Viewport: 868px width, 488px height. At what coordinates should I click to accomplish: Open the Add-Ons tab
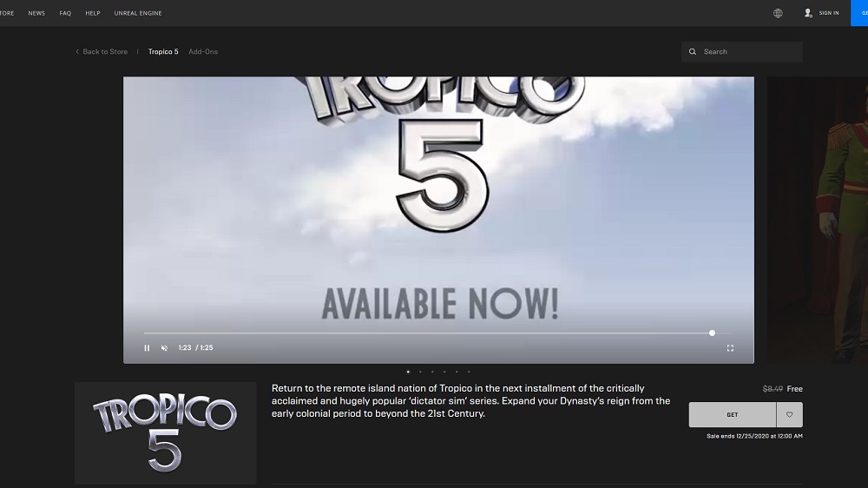tap(203, 52)
